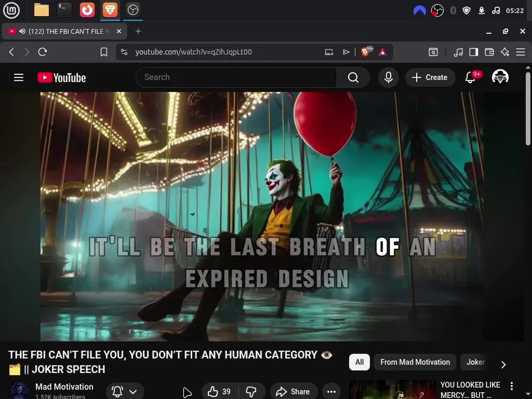Click the Create button
Viewport: 532px width, 399px height.
click(x=430, y=78)
